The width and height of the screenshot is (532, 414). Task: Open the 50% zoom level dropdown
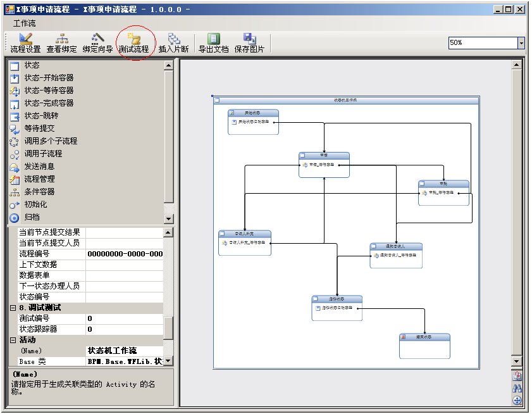tap(521, 43)
